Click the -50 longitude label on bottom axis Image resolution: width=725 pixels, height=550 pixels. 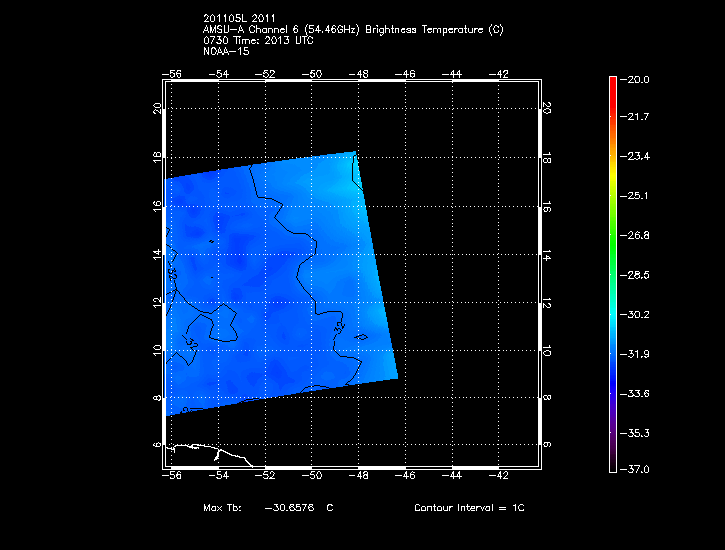pyautogui.click(x=312, y=475)
